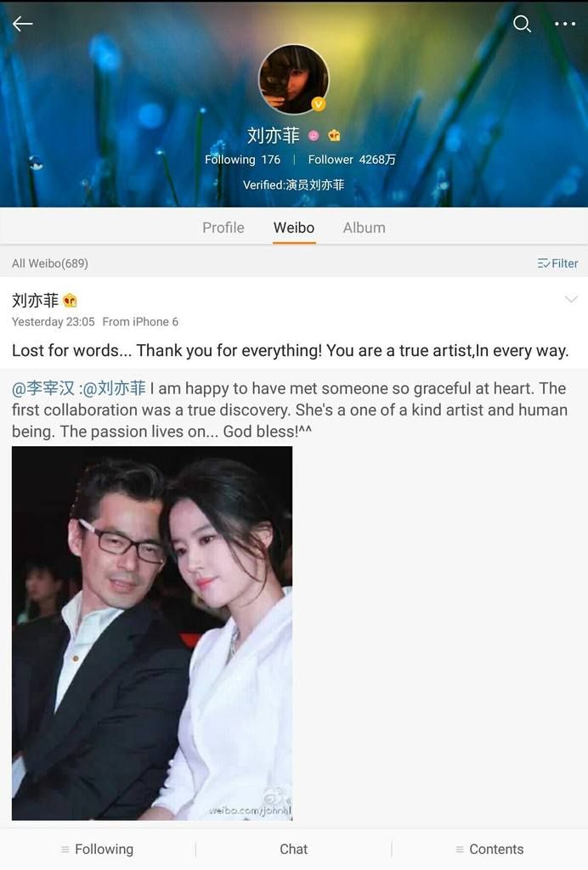Screen dimensions: 588x870
Task: Open the Contents menu at bottom
Action: click(489, 849)
